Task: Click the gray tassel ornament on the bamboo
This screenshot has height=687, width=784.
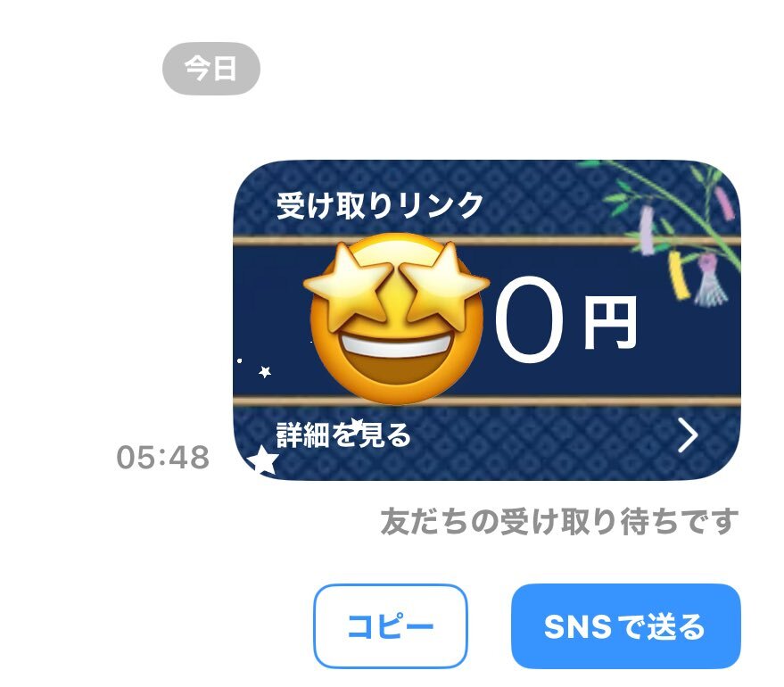Action: pyautogui.click(x=710, y=281)
